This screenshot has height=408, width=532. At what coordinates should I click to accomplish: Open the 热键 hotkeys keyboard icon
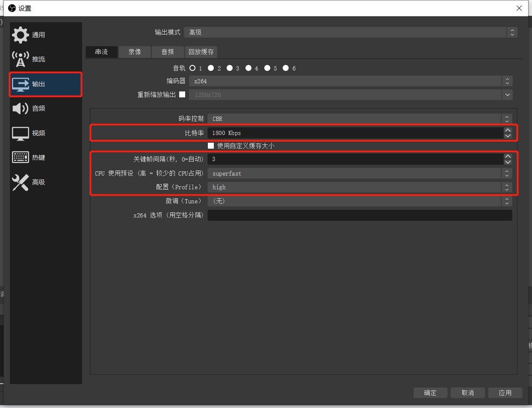point(20,157)
